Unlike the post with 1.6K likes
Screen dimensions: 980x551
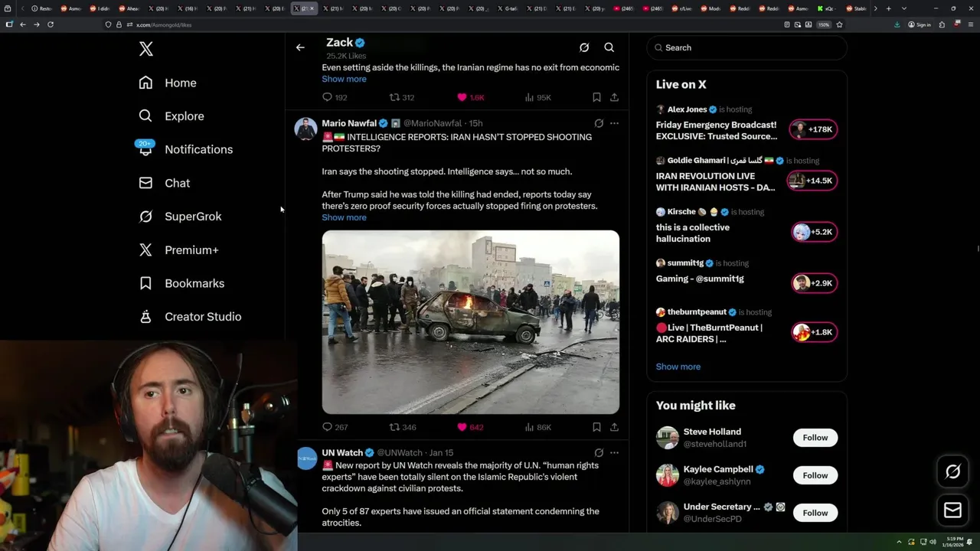tap(471, 97)
